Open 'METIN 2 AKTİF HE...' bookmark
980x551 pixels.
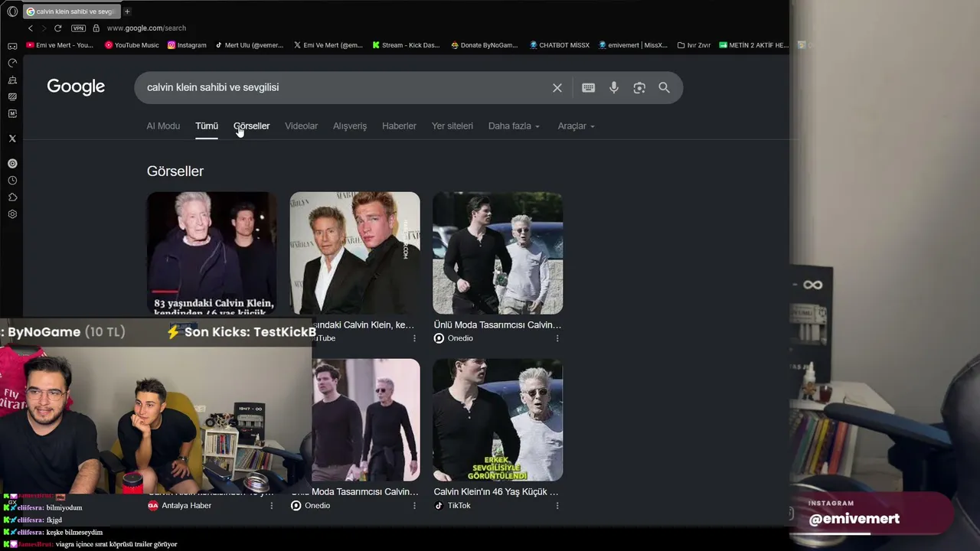[x=754, y=45]
